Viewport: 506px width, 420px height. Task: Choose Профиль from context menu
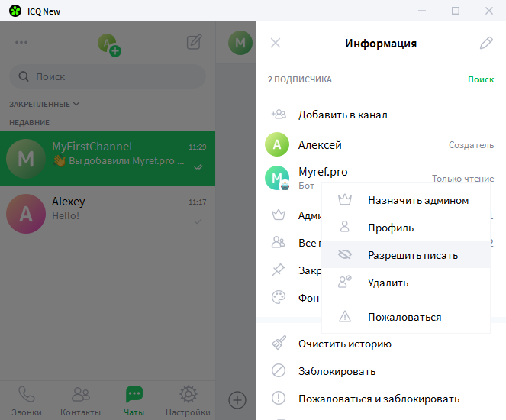click(406, 228)
